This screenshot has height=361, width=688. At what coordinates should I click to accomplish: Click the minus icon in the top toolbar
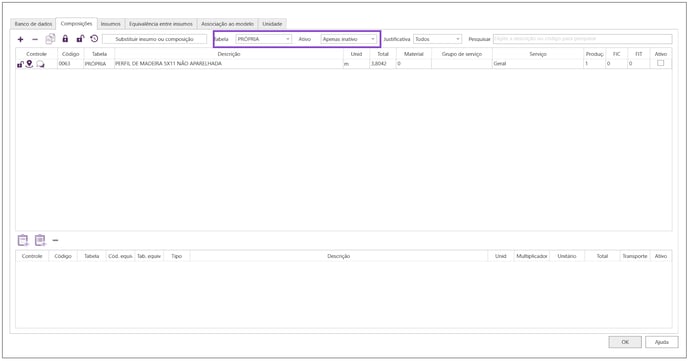click(35, 39)
